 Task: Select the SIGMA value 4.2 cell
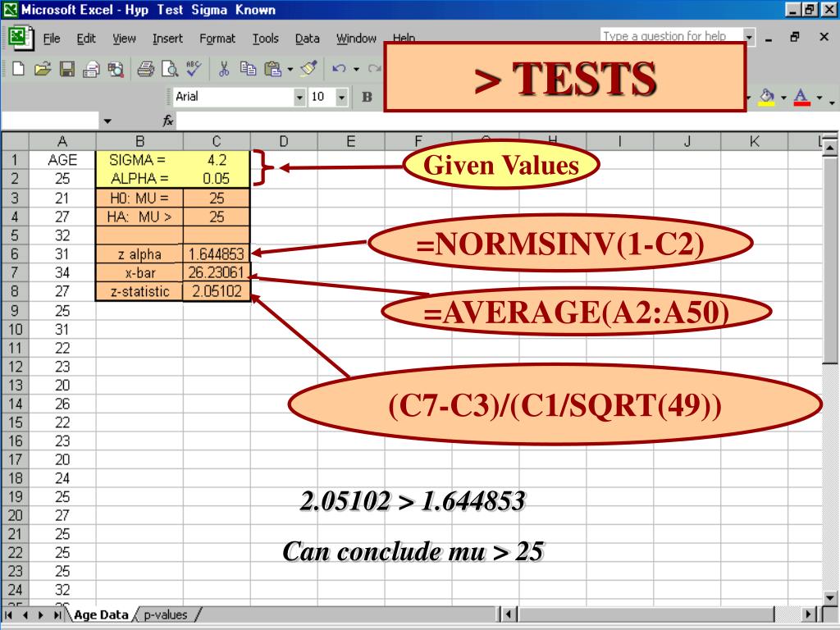coord(217,160)
